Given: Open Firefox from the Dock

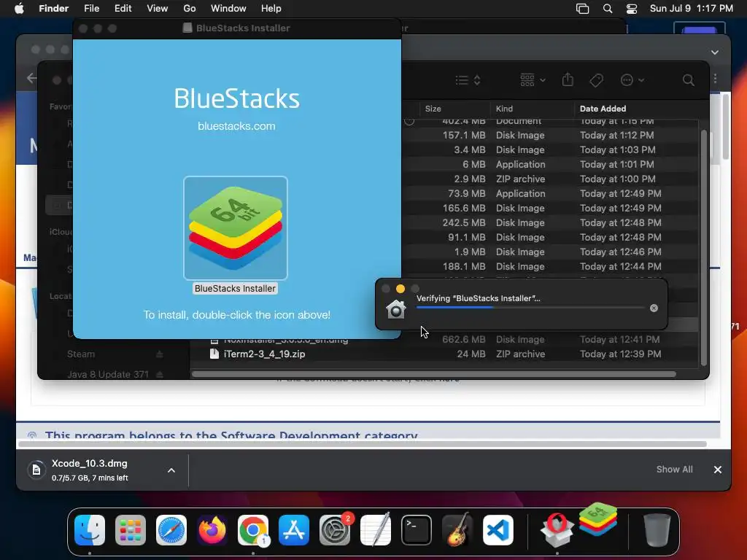Looking at the screenshot, I should (x=212, y=530).
